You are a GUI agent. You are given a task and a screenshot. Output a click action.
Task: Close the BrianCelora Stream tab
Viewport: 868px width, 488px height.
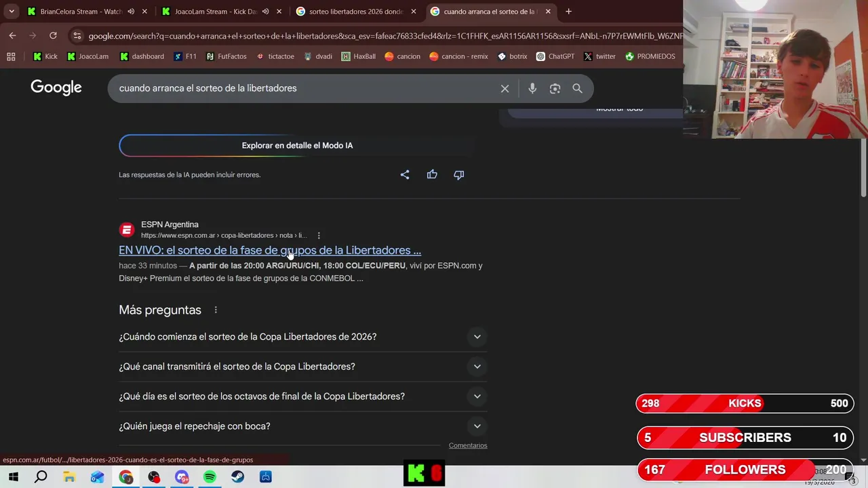144,12
